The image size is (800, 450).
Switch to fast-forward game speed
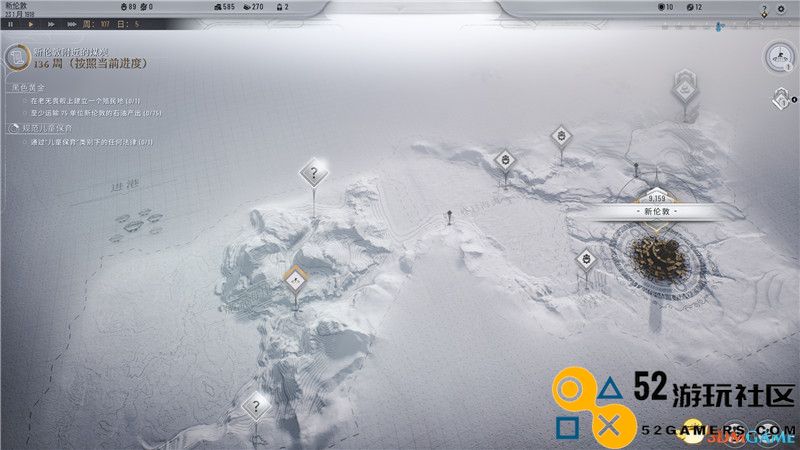tap(51, 24)
